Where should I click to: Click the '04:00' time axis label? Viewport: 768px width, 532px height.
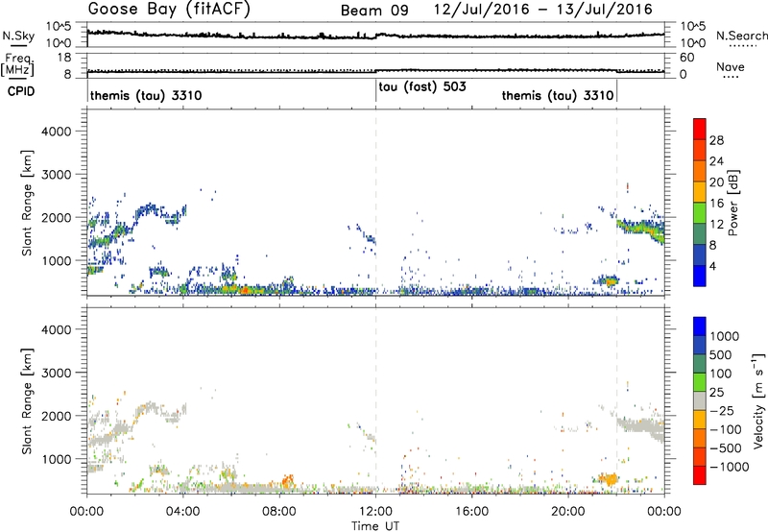(183, 512)
